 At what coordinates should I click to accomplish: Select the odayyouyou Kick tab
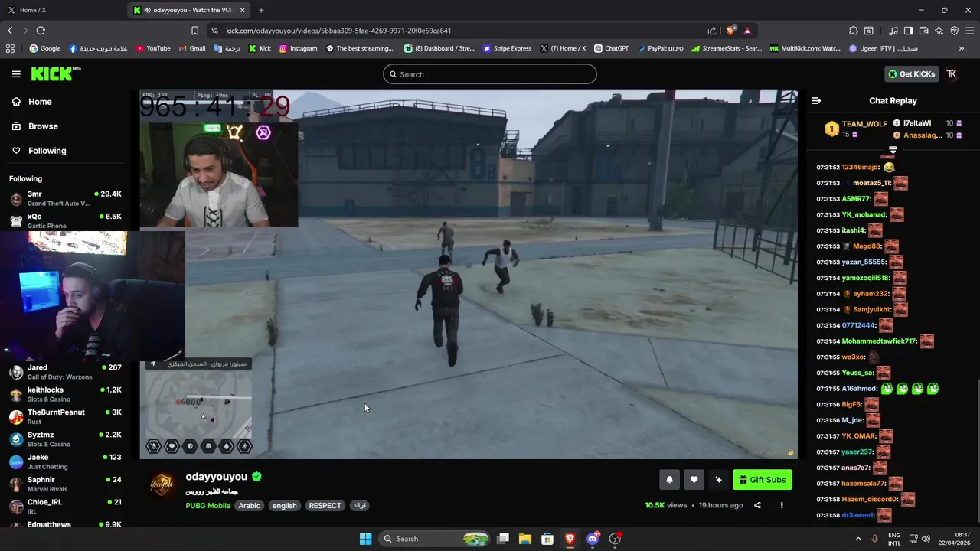[x=190, y=10]
